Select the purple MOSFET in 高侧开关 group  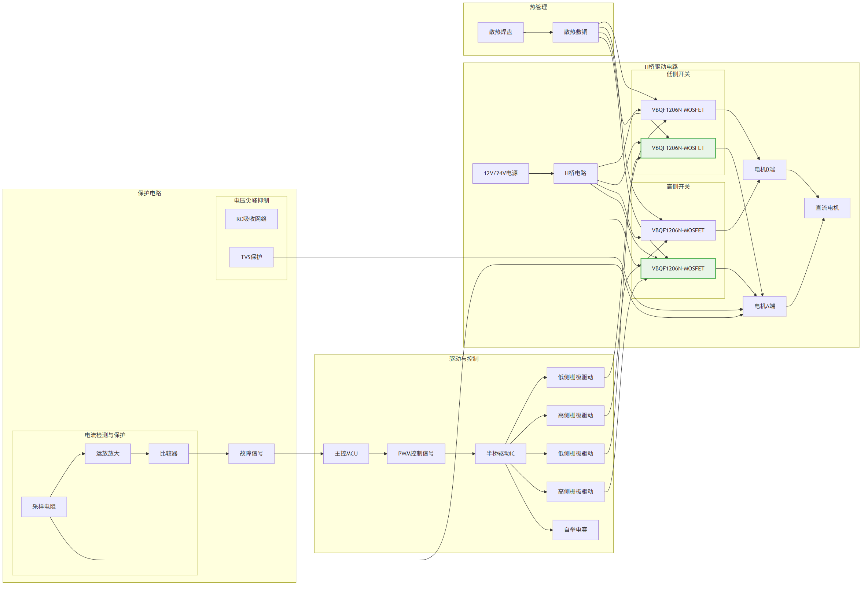678,231
